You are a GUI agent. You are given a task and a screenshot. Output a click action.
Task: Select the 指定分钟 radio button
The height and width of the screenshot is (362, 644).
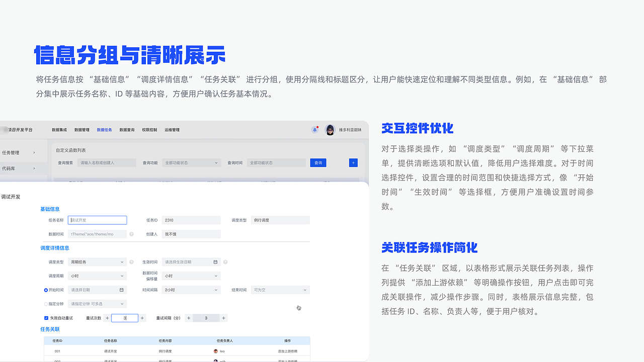[45, 304]
